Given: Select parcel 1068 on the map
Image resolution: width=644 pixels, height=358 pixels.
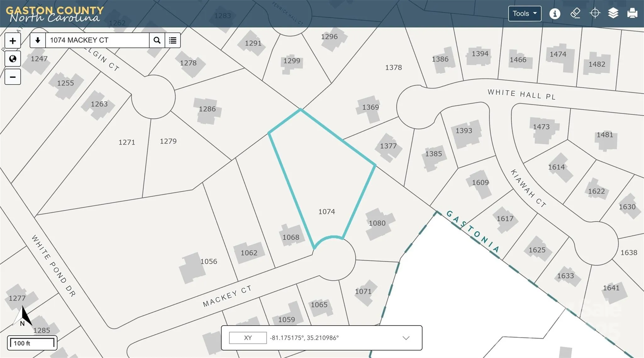Looking at the screenshot, I should [x=291, y=237].
